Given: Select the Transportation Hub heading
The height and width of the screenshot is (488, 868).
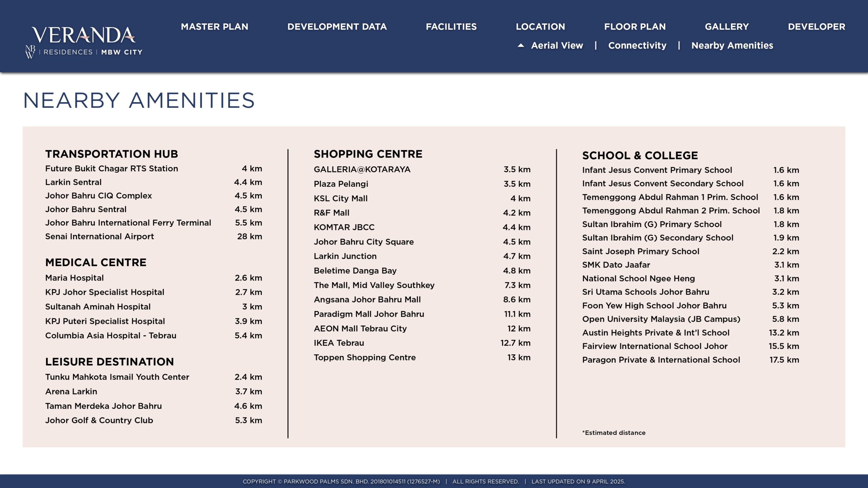Looking at the screenshot, I should [x=112, y=154].
